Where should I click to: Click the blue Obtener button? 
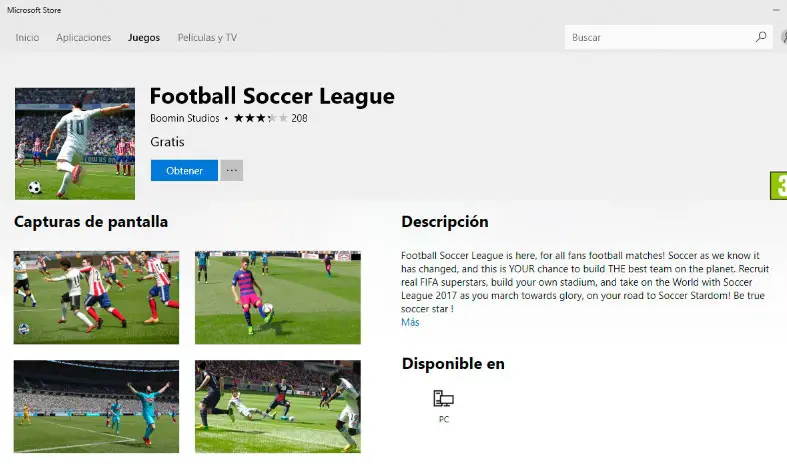tap(184, 171)
